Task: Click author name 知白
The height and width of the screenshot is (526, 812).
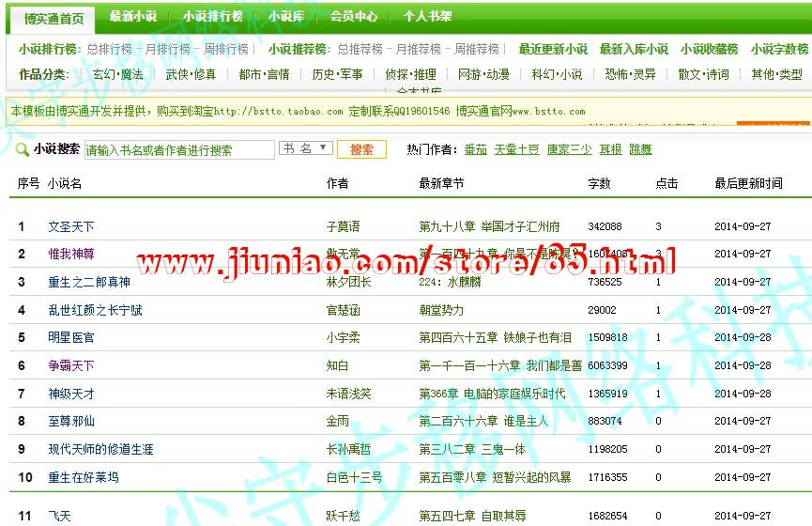Action: (337, 366)
